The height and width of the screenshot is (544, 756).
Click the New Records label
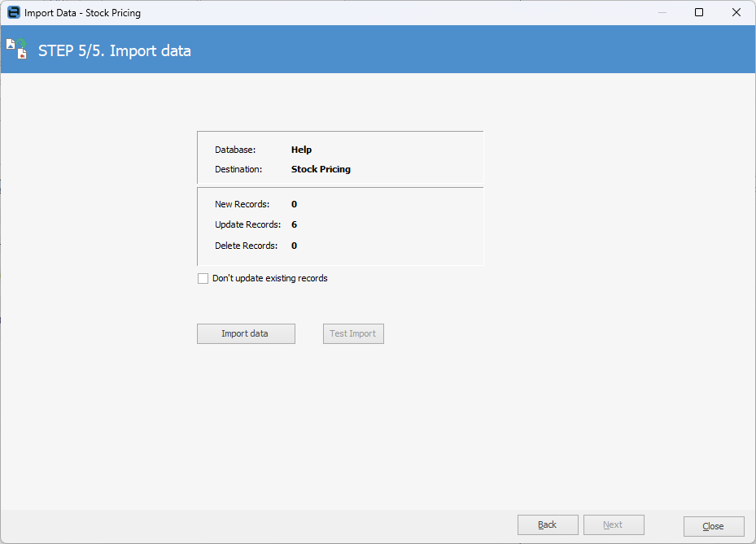click(x=242, y=204)
